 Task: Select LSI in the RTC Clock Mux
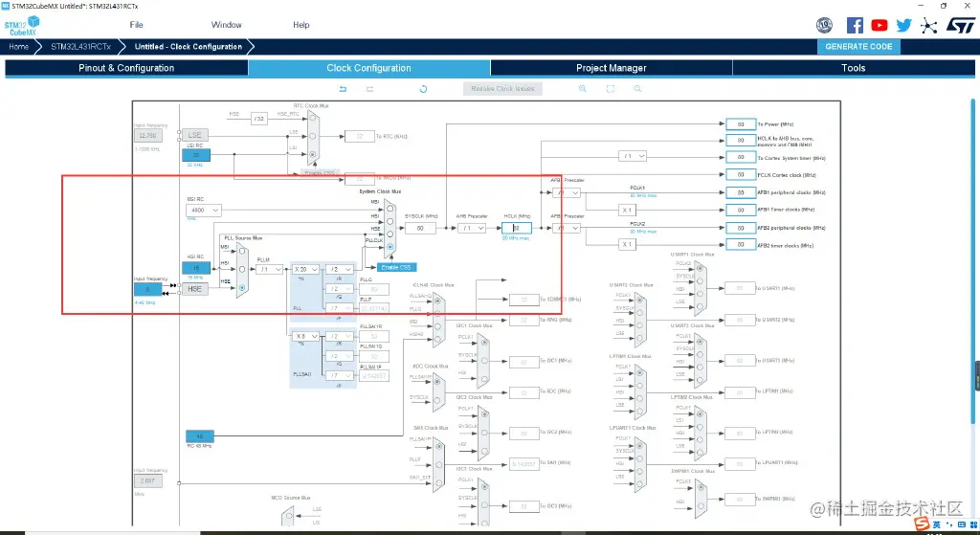(313, 153)
